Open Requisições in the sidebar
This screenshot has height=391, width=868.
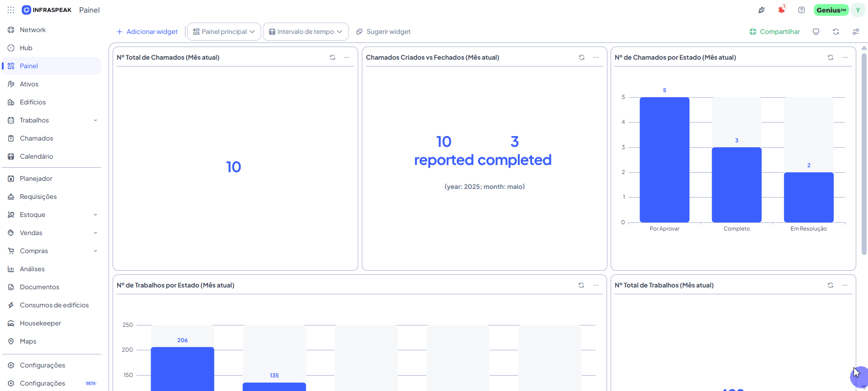[51, 197]
